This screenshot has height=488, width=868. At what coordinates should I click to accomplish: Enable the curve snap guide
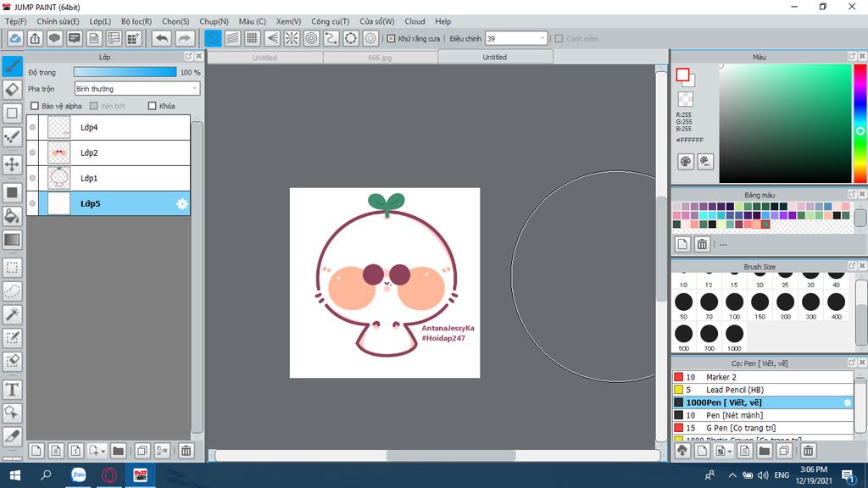click(331, 38)
